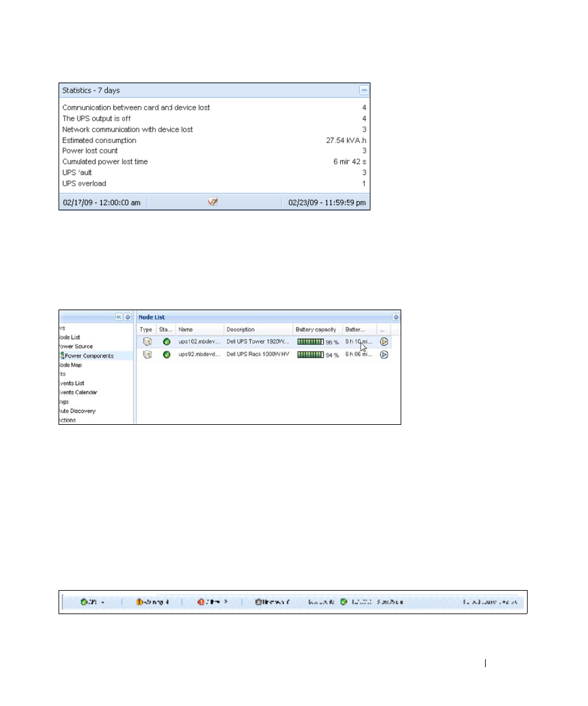Click the end date 02/23/09 - 11:59:59 pm
Viewport: 588px width, 706px height.
click(x=327, y=203)
